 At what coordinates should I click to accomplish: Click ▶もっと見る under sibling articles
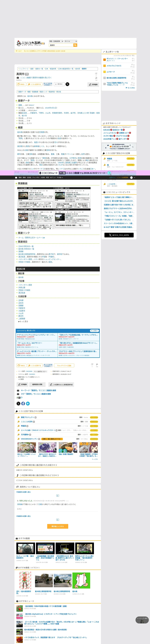23,321
